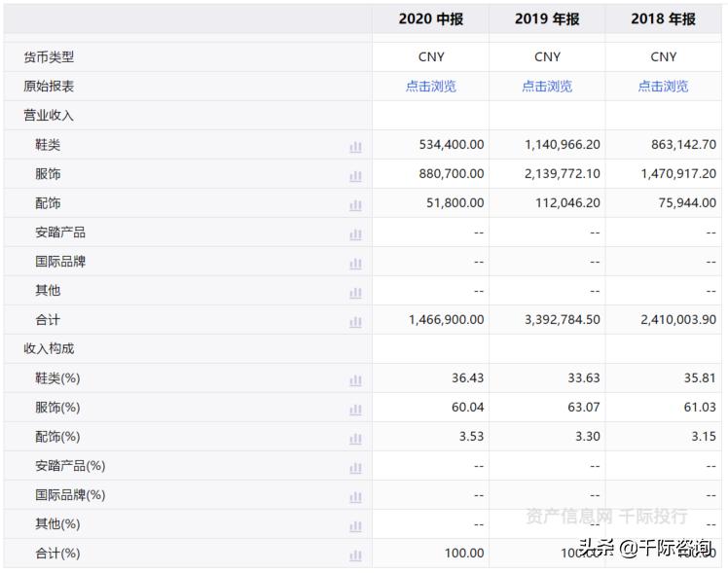Click the chart icon beside 鞋类 revenue row
Viewport: 728px width, 573px height.
[x=355, y=146]
